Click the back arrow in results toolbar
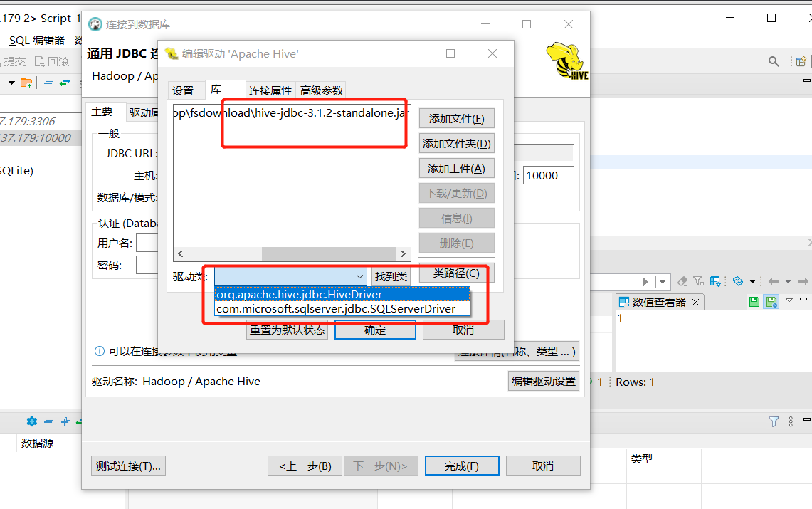The height and width of the screenshot is (509, 812). [x=773, y=281]
